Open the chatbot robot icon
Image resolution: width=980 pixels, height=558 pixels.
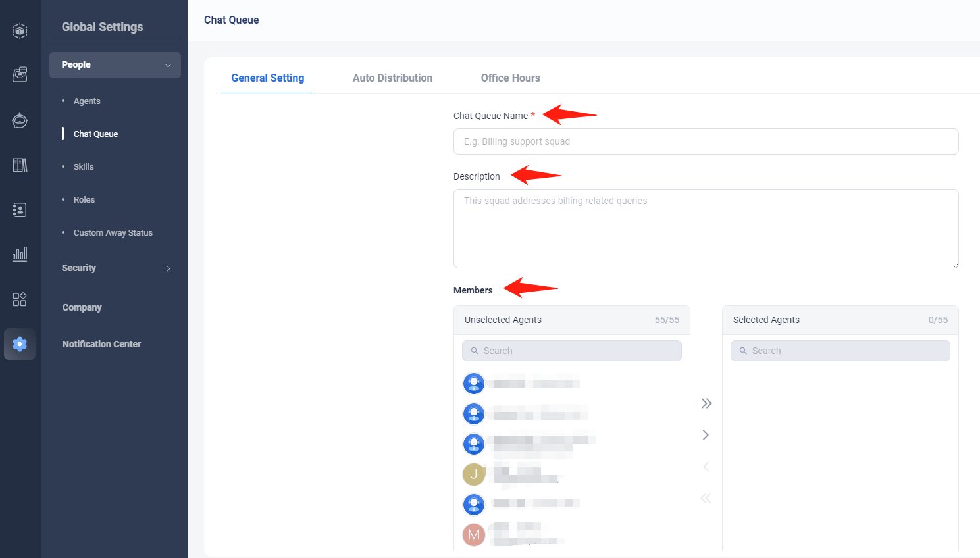(20, 120)
